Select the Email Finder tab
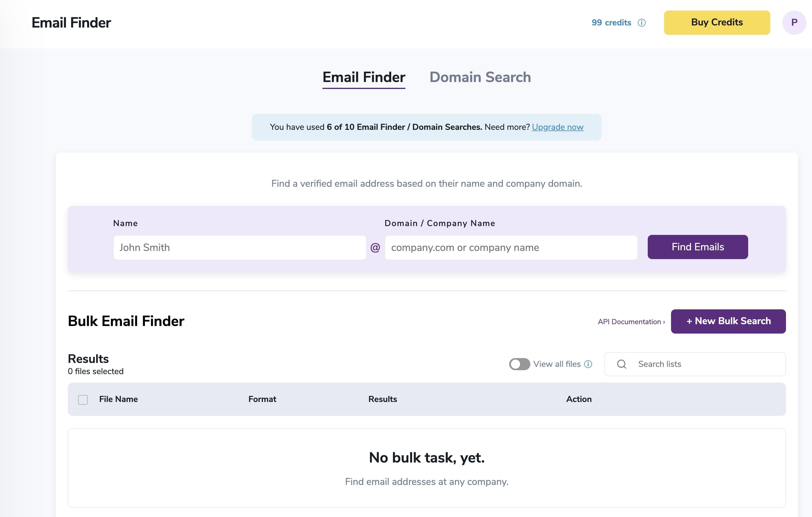This screenshot has width=812, height=517. pyautogui.click(x=364, y=77)
